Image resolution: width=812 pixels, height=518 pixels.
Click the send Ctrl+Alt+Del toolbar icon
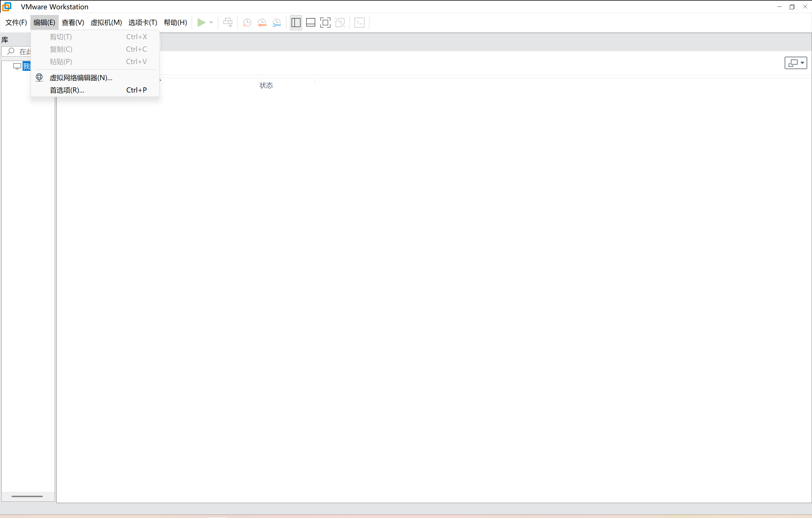click(x=228, y=23)
